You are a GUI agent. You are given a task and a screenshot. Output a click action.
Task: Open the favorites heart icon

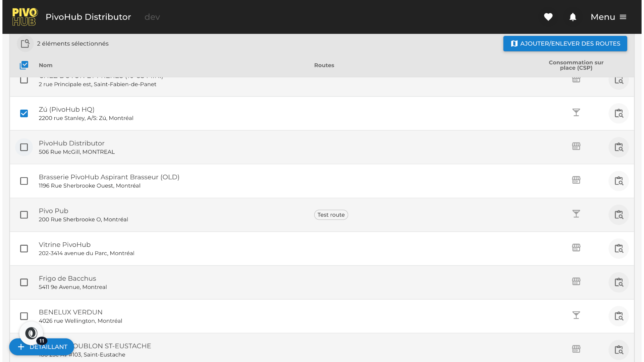(548, 17)
